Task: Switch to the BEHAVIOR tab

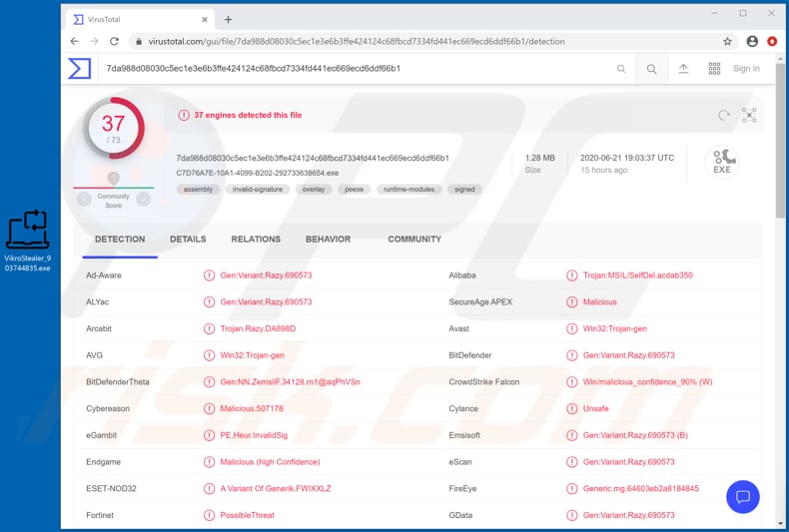Action: (x=328, y=240)
